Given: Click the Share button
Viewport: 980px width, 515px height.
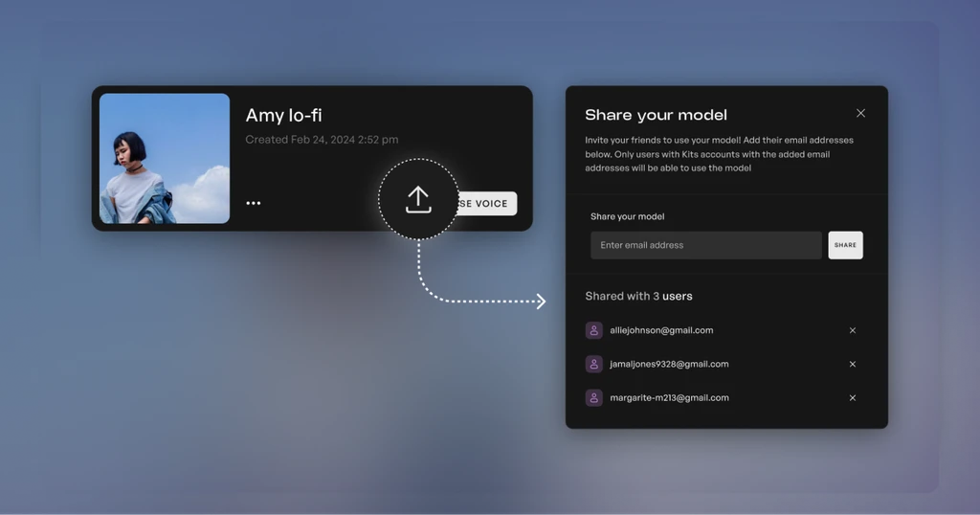Looking at the screenshot, I should (x=846, y=245).
